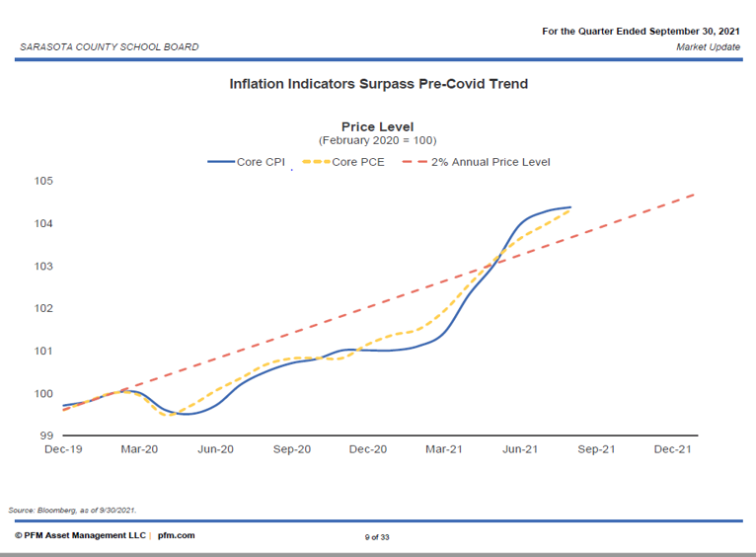Image resolution: width=756 pixels, height=557 pixels.
Task: Click the PFM Asset Management LLC copyright text
Action: coord(80,535)
